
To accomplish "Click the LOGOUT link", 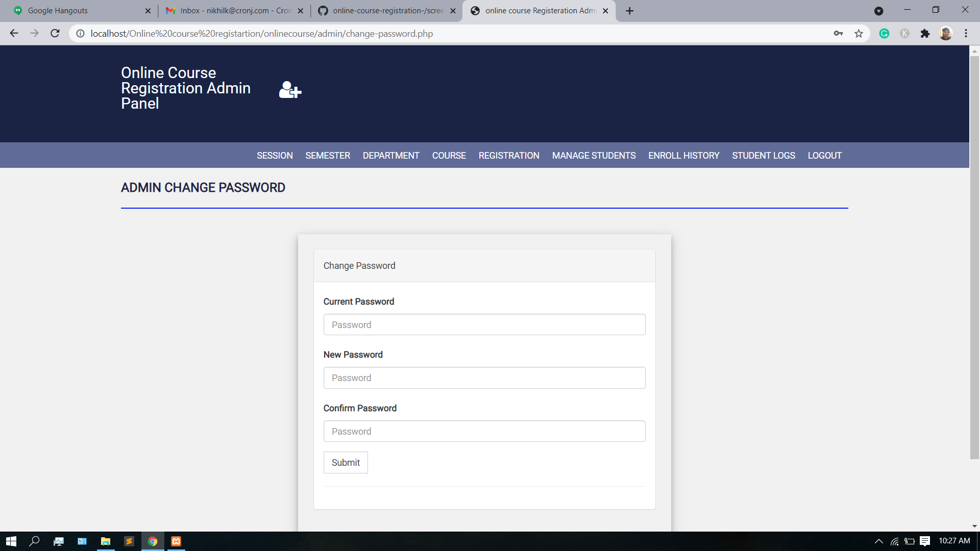I will coord(824,156).
